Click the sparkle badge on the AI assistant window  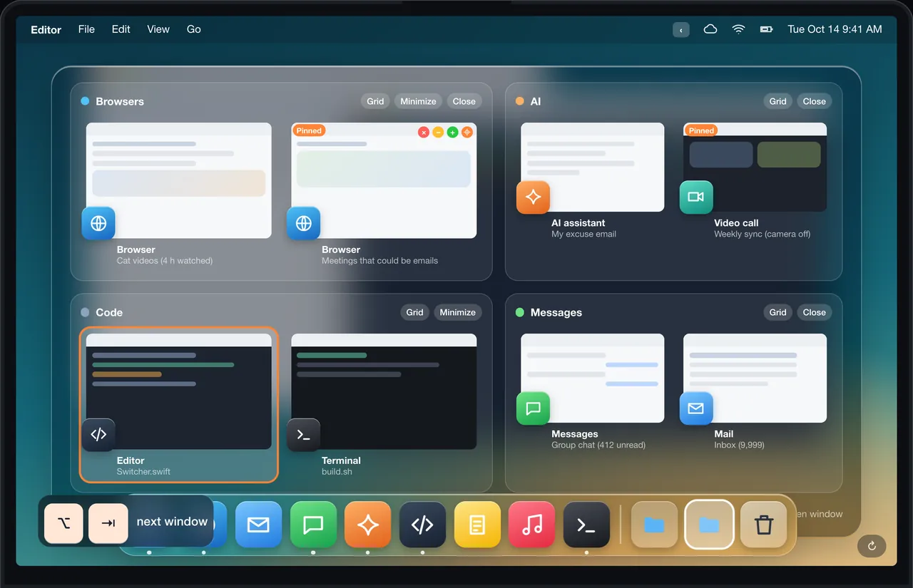(533, 197)
